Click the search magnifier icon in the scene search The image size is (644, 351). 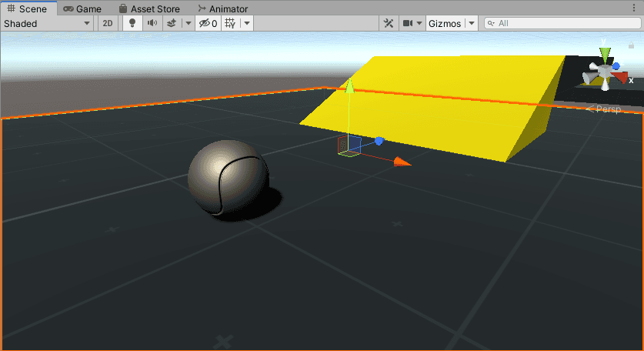(x=491, y=24)
